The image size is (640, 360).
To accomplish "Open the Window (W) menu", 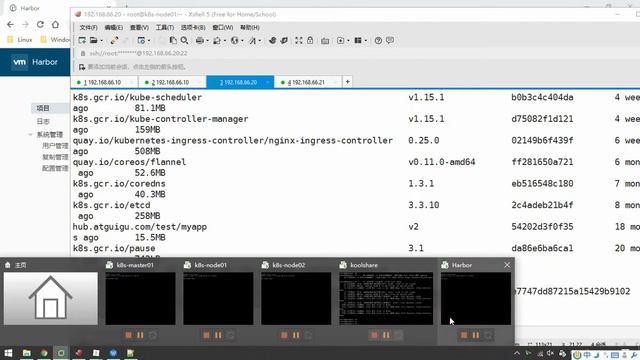I will click(x=222, y=27).
